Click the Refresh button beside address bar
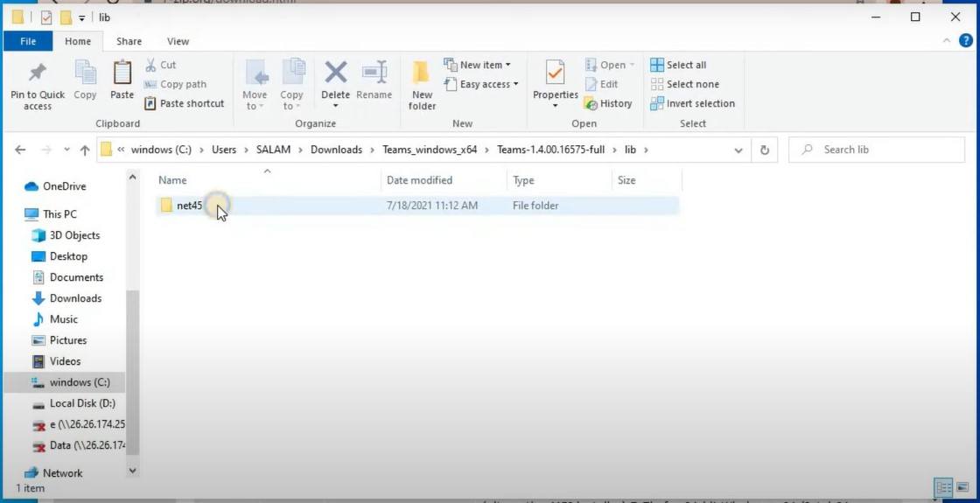980x503 pixels. pos(764,150)
